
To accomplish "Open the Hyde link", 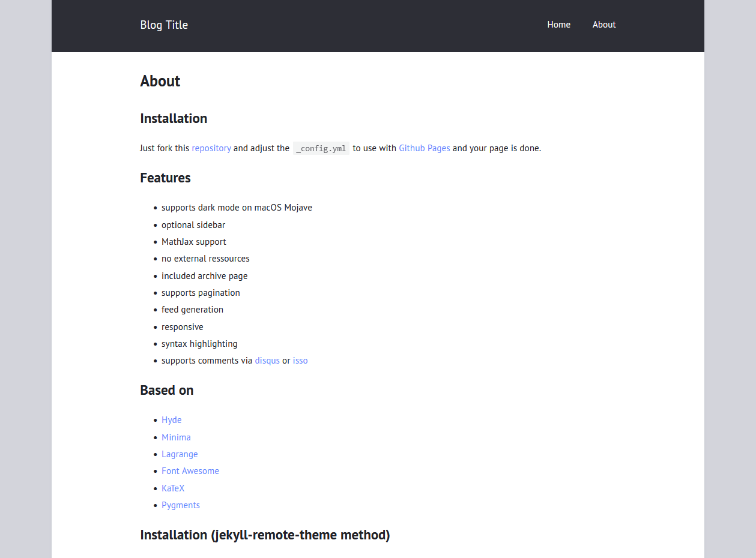I will [x=172, y=420].
